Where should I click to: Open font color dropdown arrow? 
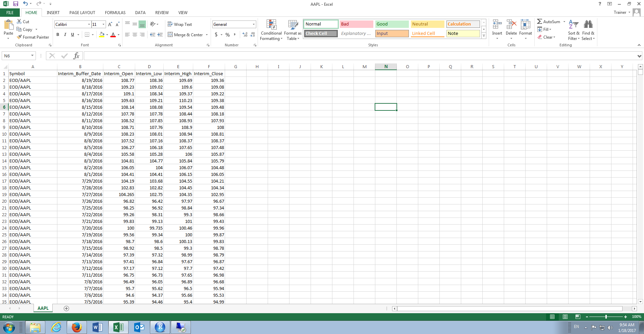click(x=118, y=35)
